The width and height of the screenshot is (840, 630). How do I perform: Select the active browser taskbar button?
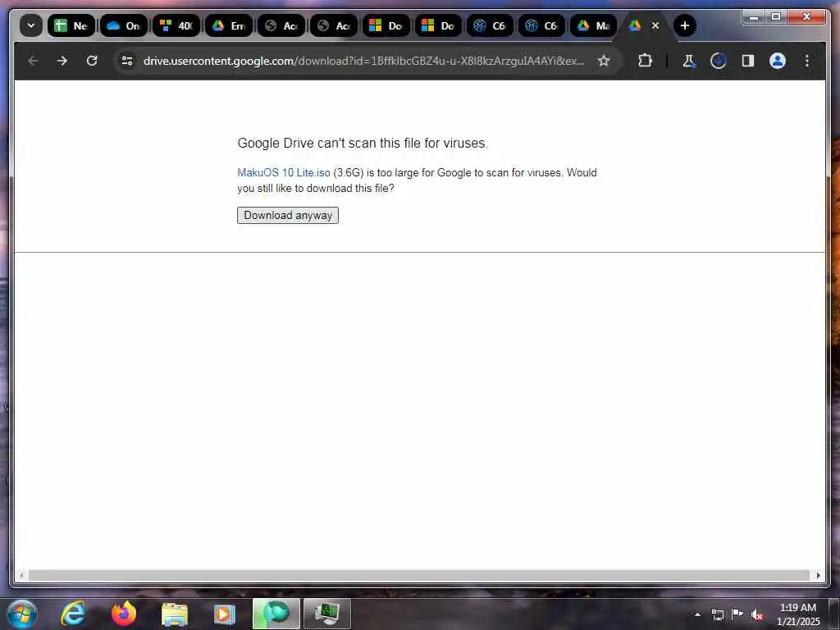point(276,614)
